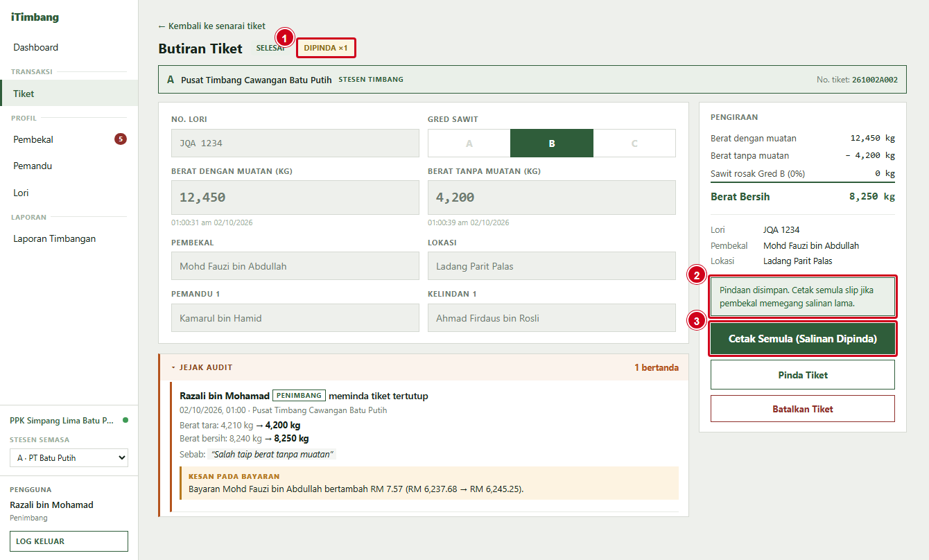This screenshot has width=929, height=560.
Task: Click the Berat Bersih value 8,250 kg
Action: tap(872, 197)
